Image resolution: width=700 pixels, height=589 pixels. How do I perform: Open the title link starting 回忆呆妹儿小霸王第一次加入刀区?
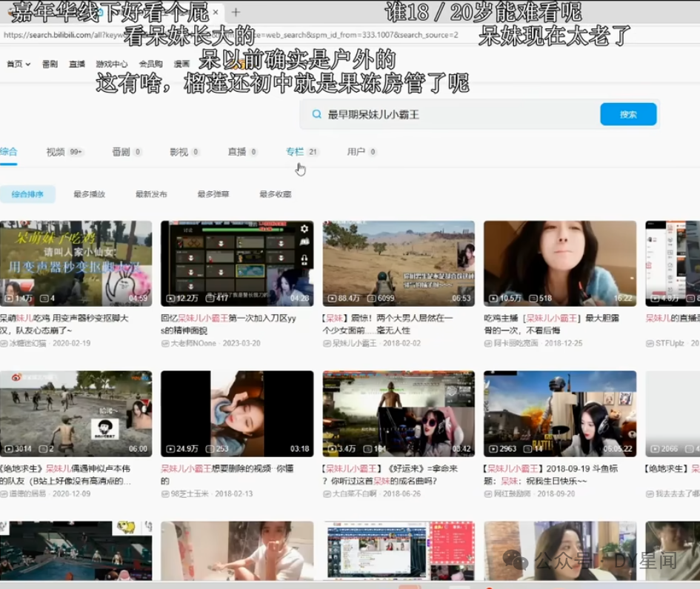coord(229,325)
